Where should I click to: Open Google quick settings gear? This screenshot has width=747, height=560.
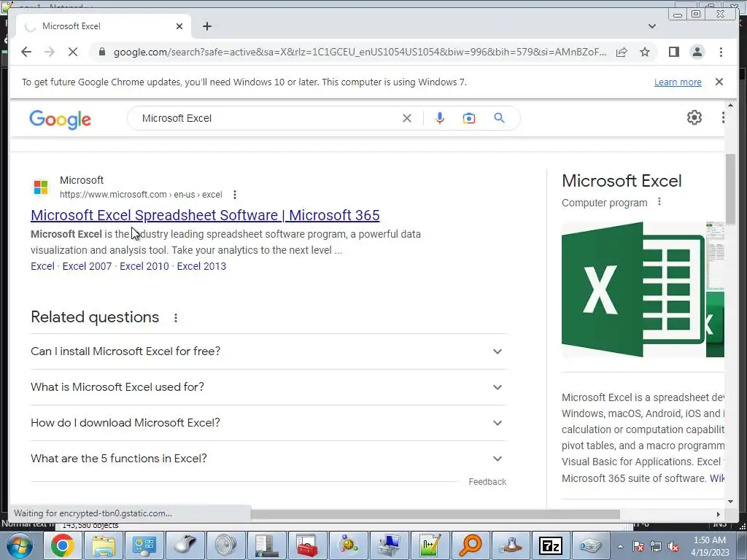[694, 117]
